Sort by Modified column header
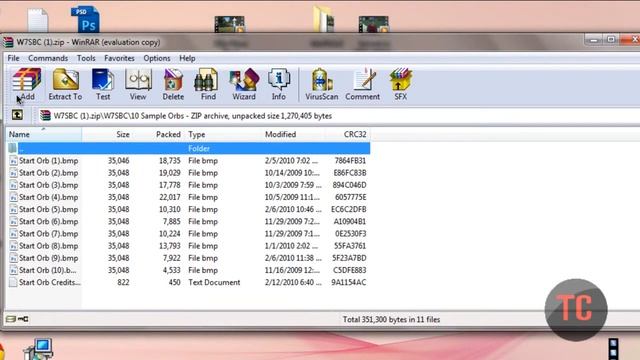The height and width of the screenshot is (360, 640). [x=293, y=134]
